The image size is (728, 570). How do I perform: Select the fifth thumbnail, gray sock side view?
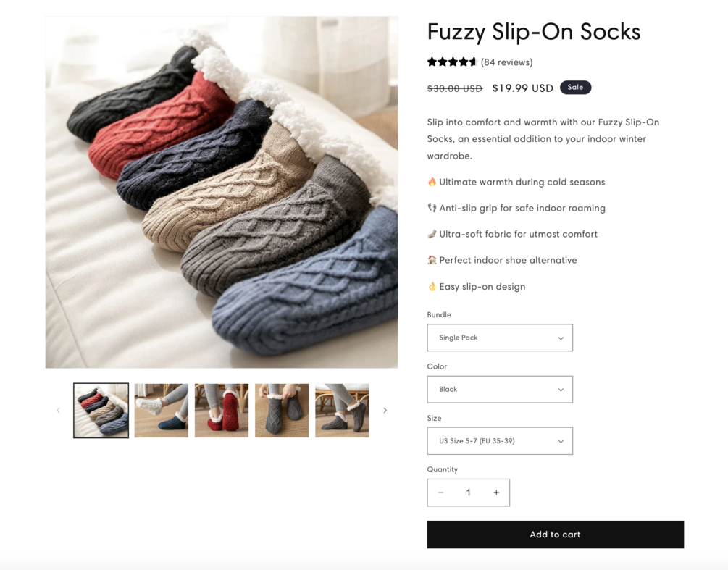342,411
